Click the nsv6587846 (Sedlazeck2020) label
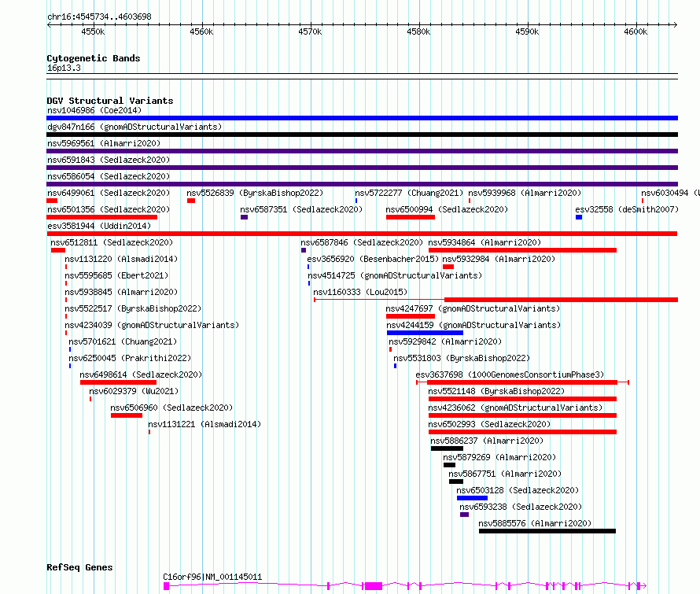Screen dimensions: 700x594 click(362, 242)
